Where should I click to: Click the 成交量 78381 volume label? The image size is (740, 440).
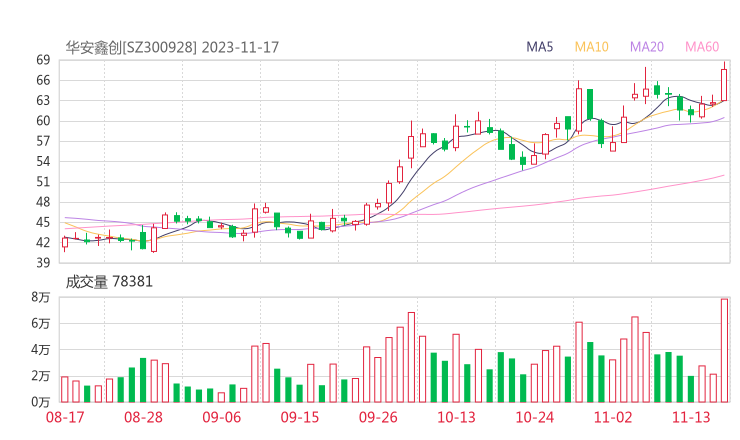point(109,282)
